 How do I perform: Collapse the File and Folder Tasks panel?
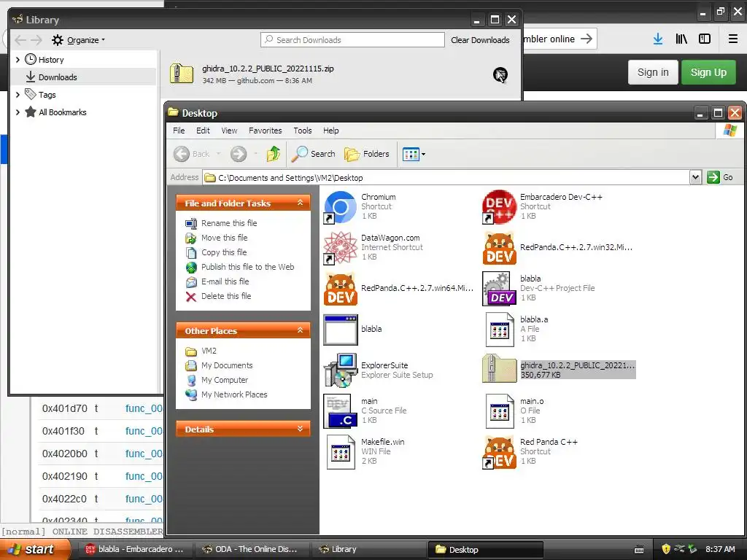[x=300, y=203]
